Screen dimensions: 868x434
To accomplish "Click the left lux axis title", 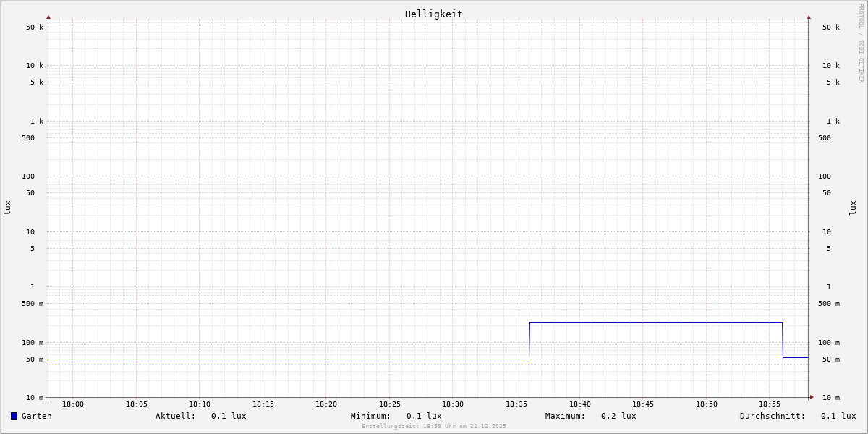I will (7, 208).
